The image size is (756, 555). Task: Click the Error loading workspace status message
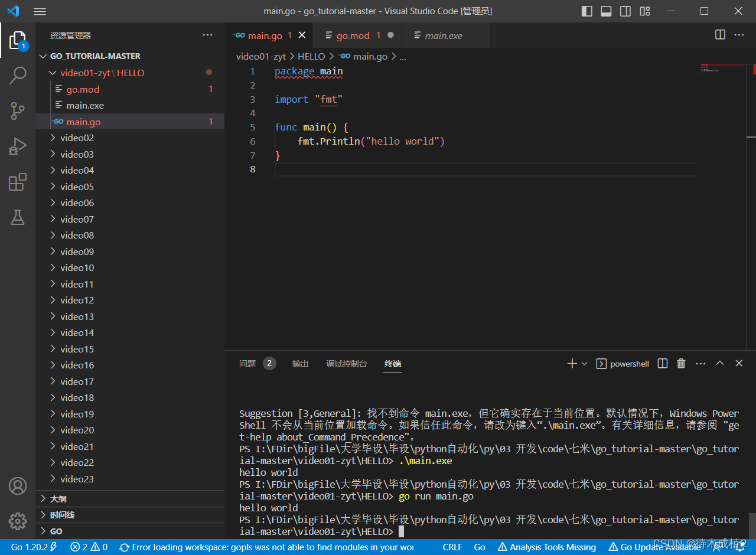pos(266,547)
